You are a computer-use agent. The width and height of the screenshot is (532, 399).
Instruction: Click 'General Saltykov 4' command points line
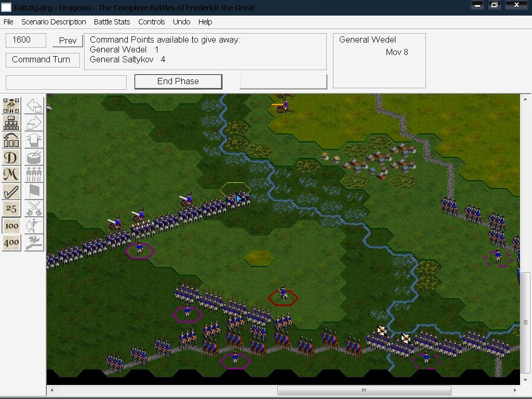point(128,60)
